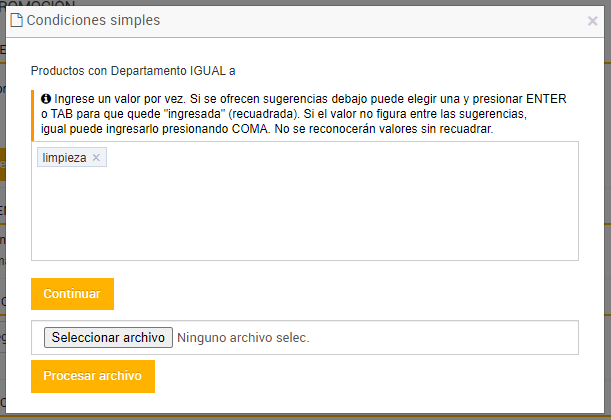Click the word TAB in the hint
The width and height of the screenshot is (611, 420).
53,114
